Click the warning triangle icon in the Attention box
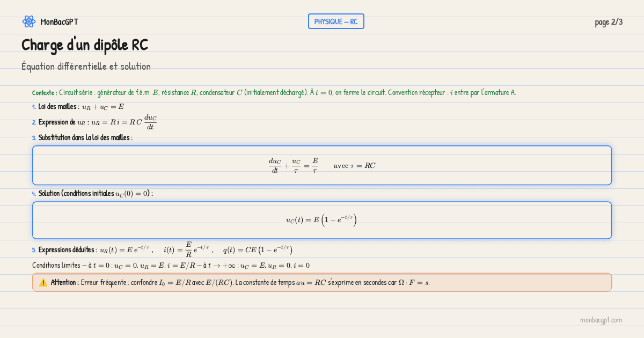Viewport: 644px width, 338px height. pyautogui.click(x=43, y=282)
